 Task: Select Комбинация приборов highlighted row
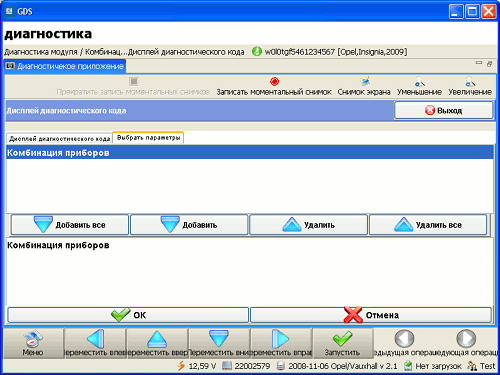tap(250, 153)
